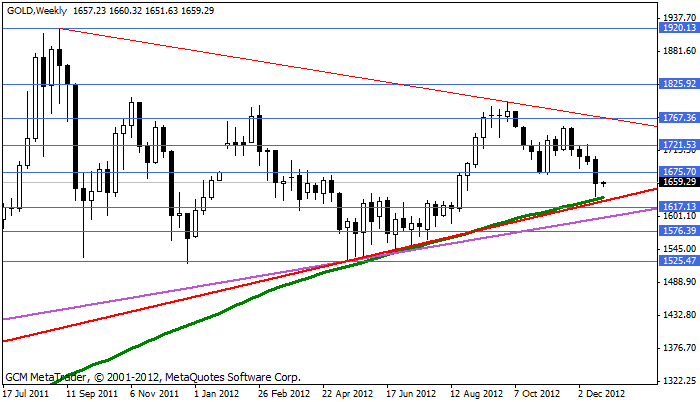700x402 pixels.
Task: Click the 1617.13 support level label
Action: pos(678,206)
